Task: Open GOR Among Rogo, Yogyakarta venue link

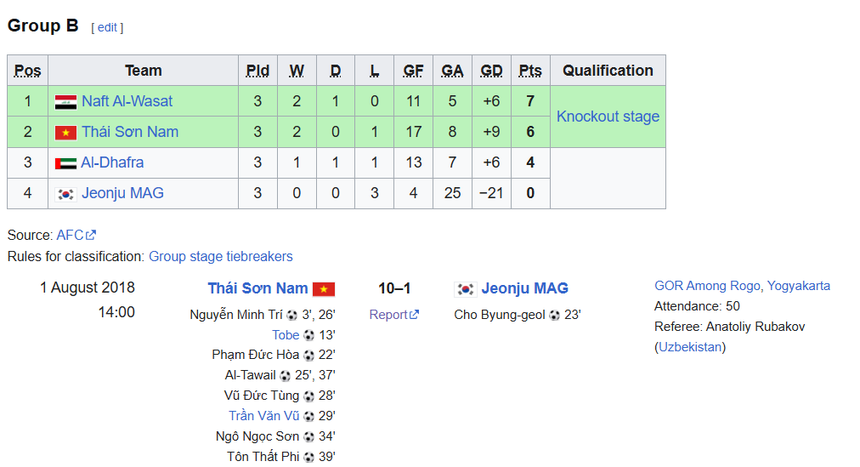Action: [x=742, y=286]
